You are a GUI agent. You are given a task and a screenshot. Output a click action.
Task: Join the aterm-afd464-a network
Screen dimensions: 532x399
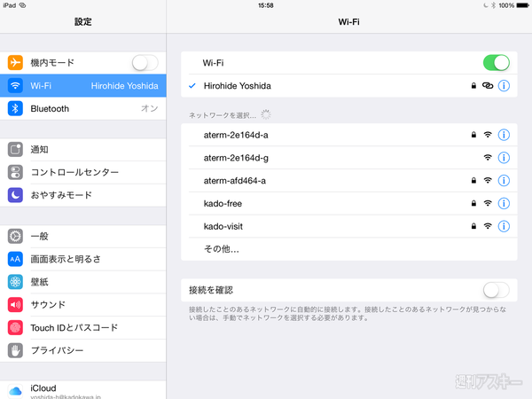coord(349,181)
